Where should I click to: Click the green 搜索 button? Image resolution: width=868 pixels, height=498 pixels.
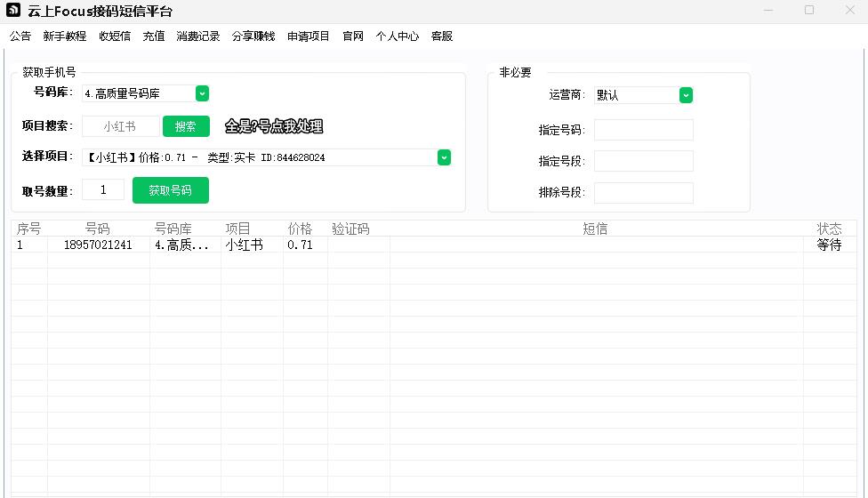point(186,126)
